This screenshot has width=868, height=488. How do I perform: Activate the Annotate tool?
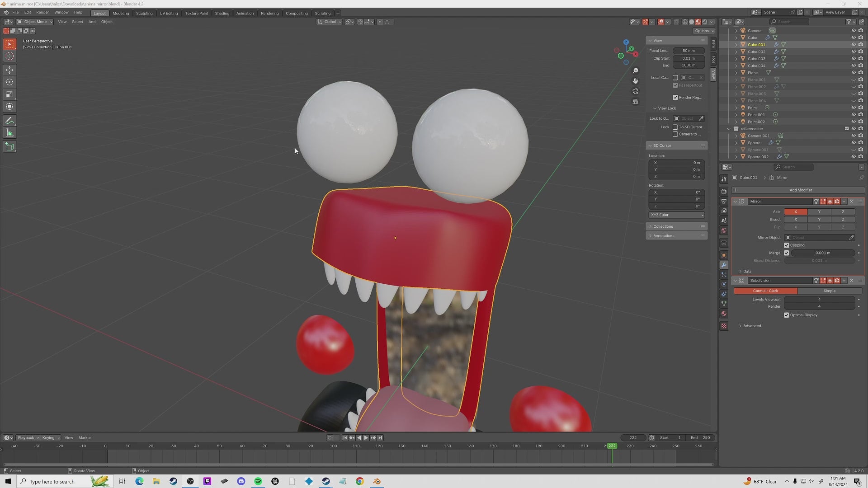pyautogui.click(x=9, y=121)
